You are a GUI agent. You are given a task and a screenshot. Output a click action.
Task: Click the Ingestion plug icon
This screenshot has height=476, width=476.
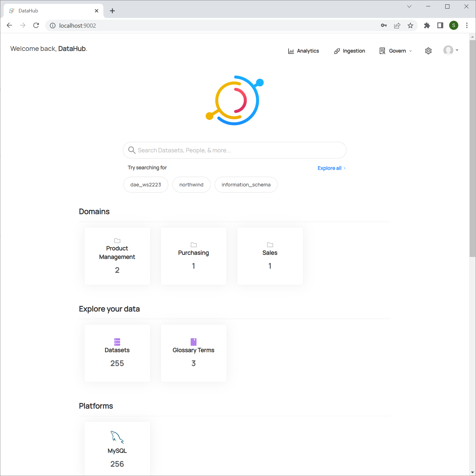point(337,51)
